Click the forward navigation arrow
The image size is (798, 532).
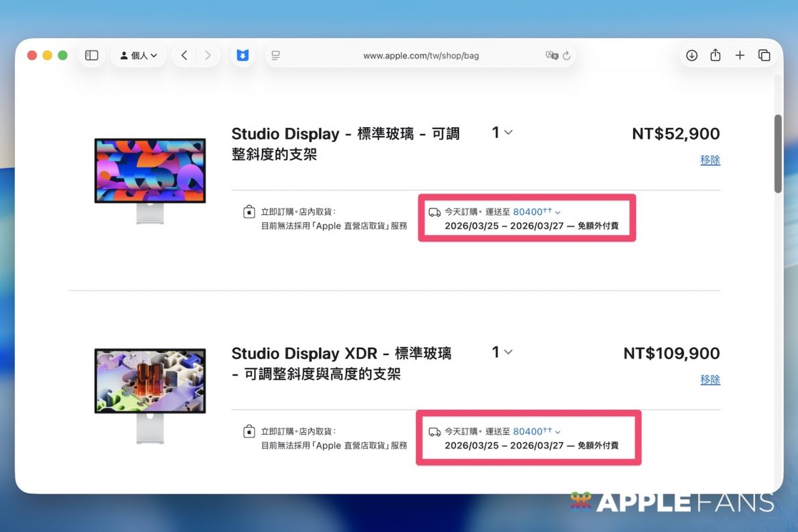tap(208, 56)
